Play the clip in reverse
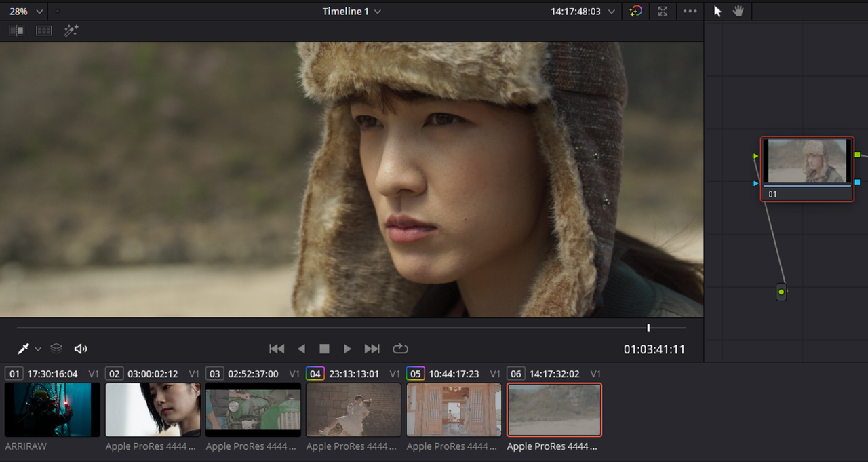This screenshot has height=462, width=868. tap(301, 349)
